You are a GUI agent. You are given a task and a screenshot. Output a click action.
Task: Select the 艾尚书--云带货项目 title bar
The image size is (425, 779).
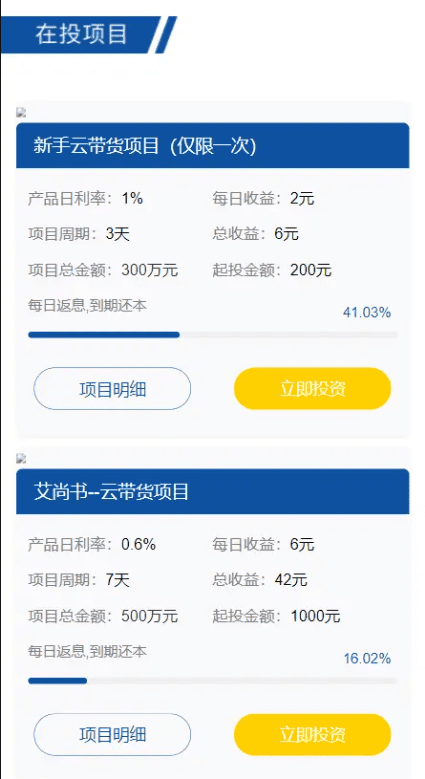tap(213, 491)
